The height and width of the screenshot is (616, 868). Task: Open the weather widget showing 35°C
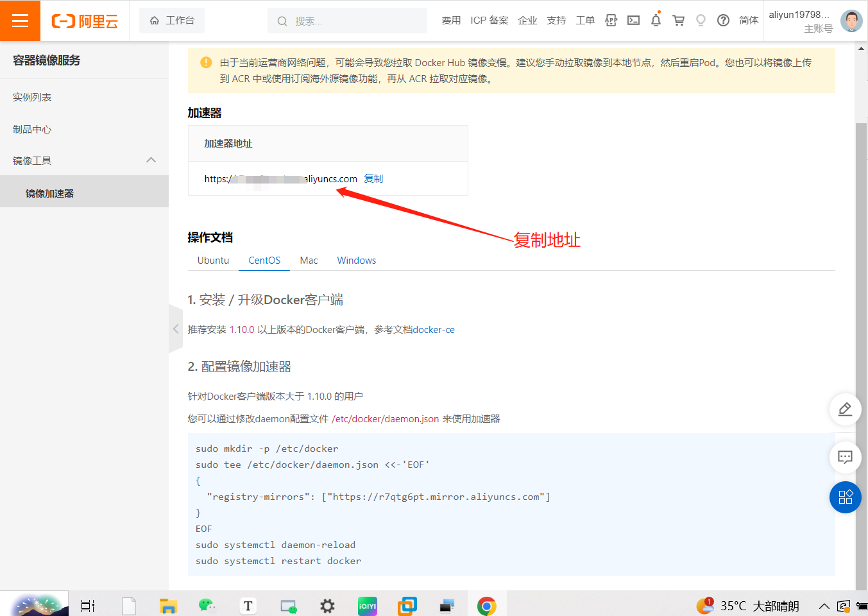pyautogui.click(x=748, y=606)
